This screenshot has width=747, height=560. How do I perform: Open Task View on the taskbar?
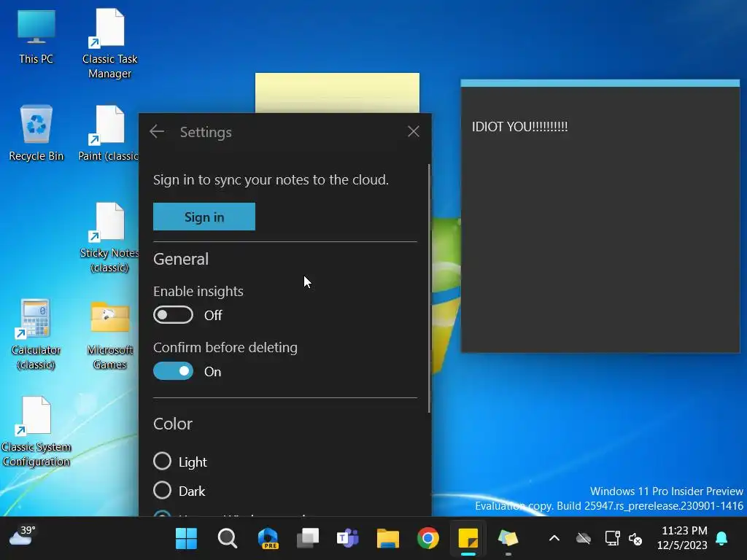tap(308, 539)
